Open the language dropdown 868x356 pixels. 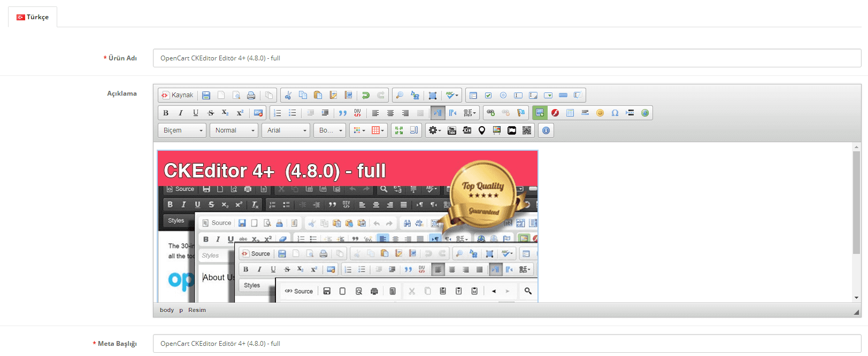[x=470, y=113]
